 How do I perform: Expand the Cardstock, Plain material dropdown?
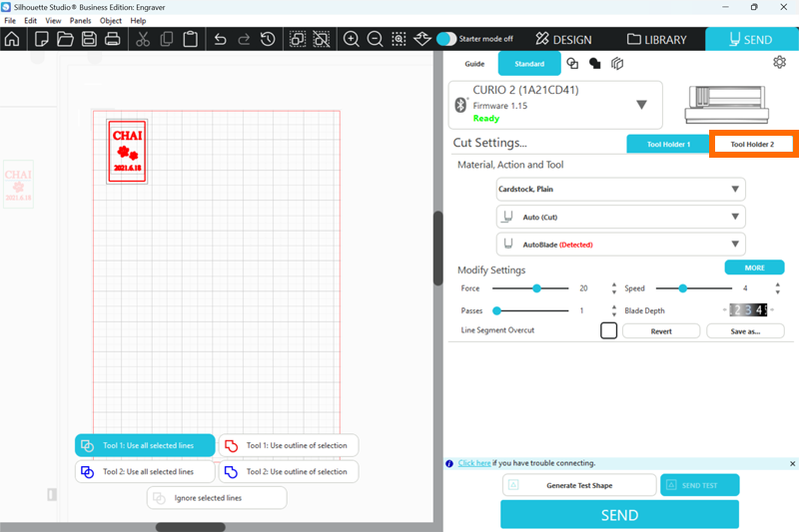(x=620, y=189)
